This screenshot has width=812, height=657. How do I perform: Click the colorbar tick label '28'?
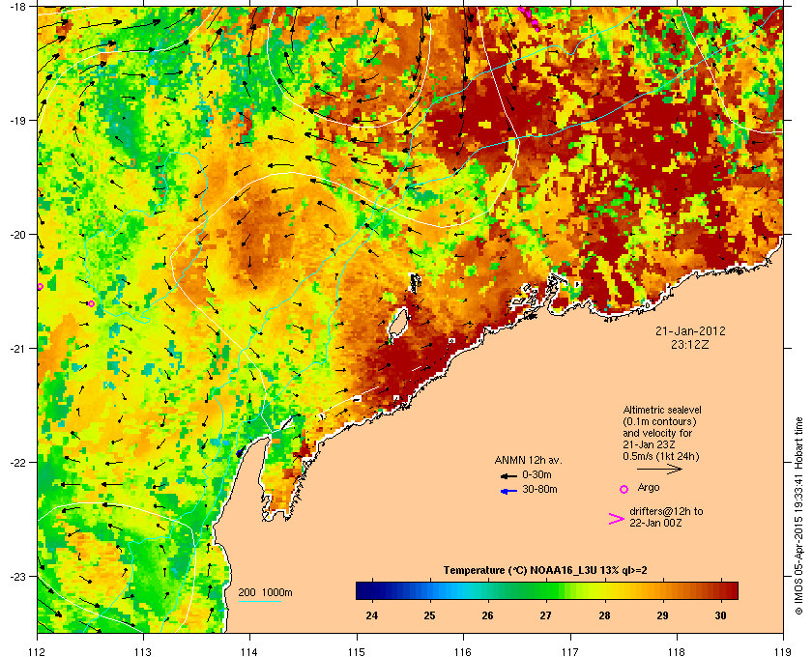(x=604, y=615)
